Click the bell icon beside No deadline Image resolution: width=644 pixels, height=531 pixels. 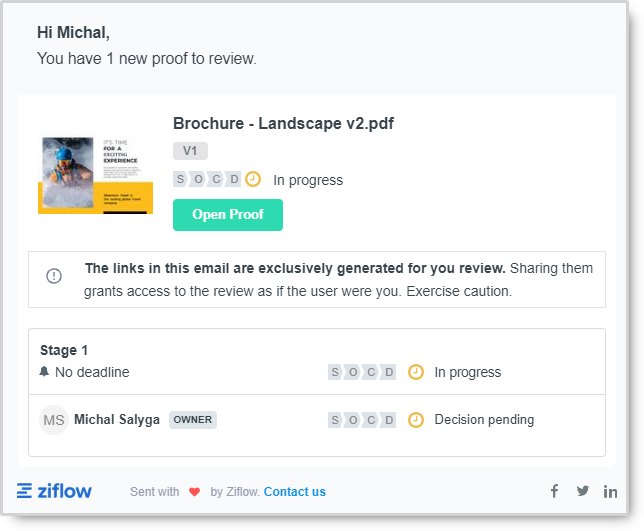point(44,372)
